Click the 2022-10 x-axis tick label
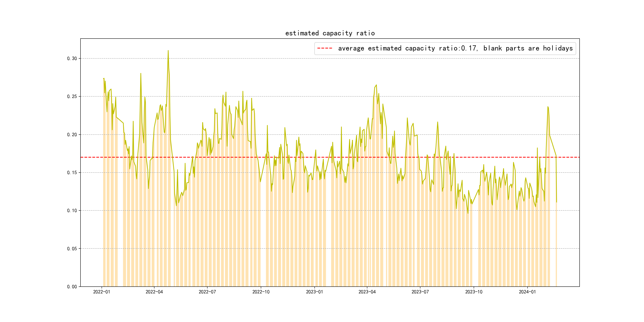This screenshot has height=322, width=644. click(x=261, y=292)
